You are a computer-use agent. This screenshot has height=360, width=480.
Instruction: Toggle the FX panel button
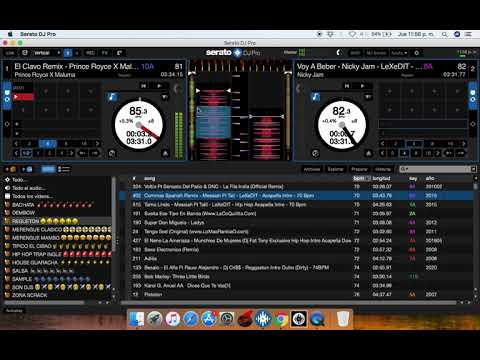tap(105, 53)
